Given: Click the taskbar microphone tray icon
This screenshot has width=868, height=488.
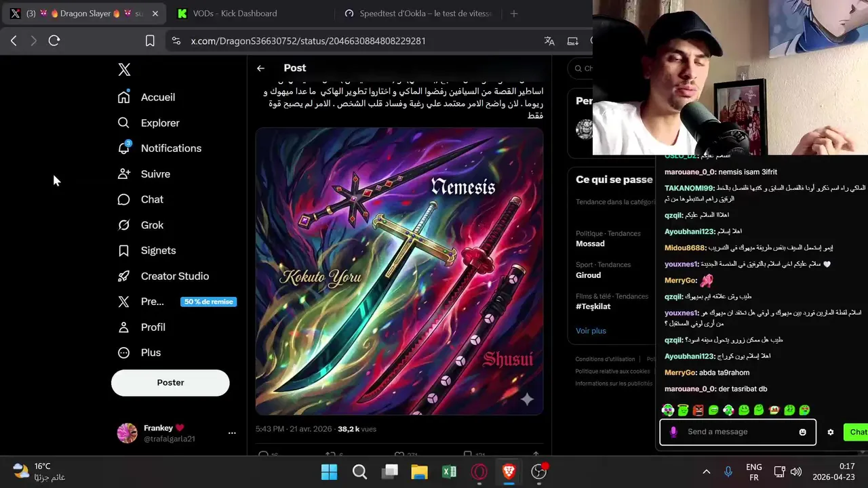Looking at the screenshot, I should pos(728,472).
